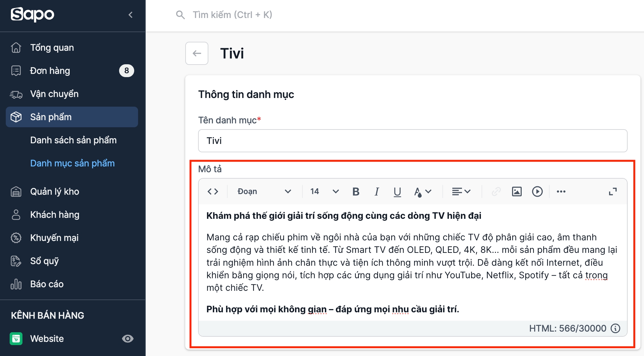Apply bold formatting in editor toolbar
The height and width of the screenshot is (356, 644).
point(356,191)
